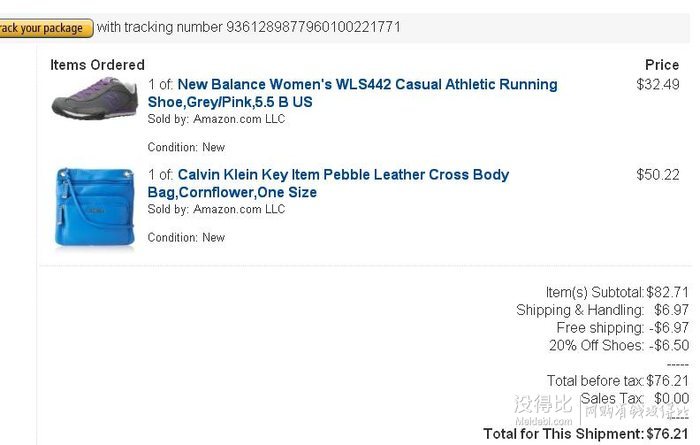Click Sold by Amazon.com LLC under the bag
This screenshot has width=700, height=445.
(x=216, y=209)
